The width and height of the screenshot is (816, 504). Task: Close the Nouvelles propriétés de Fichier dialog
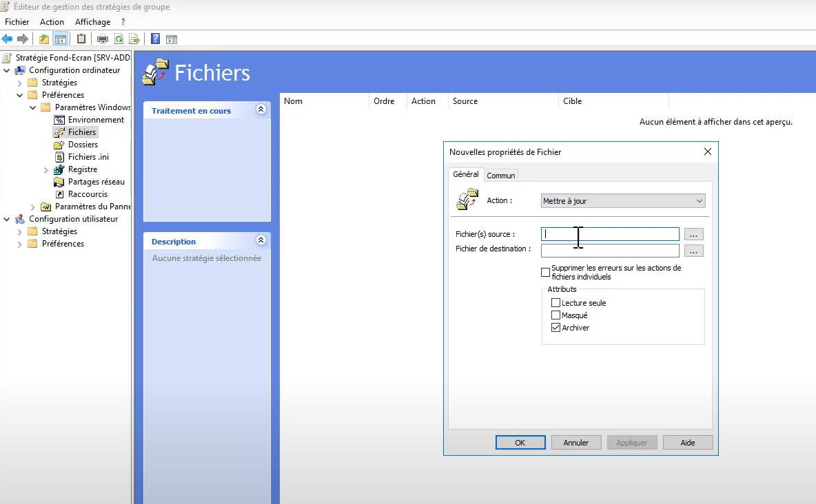click(708, 151)
